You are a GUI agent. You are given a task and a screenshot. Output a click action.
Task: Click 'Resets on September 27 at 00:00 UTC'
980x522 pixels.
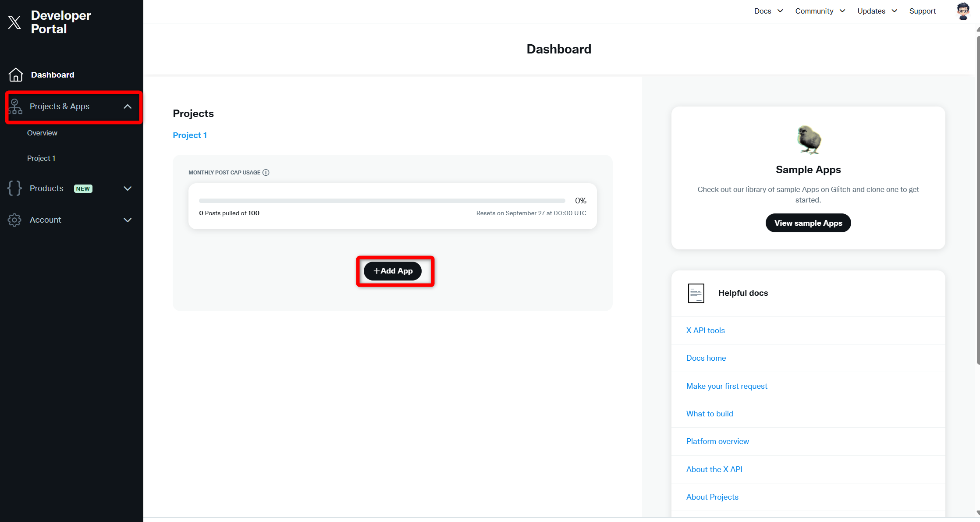531,213
